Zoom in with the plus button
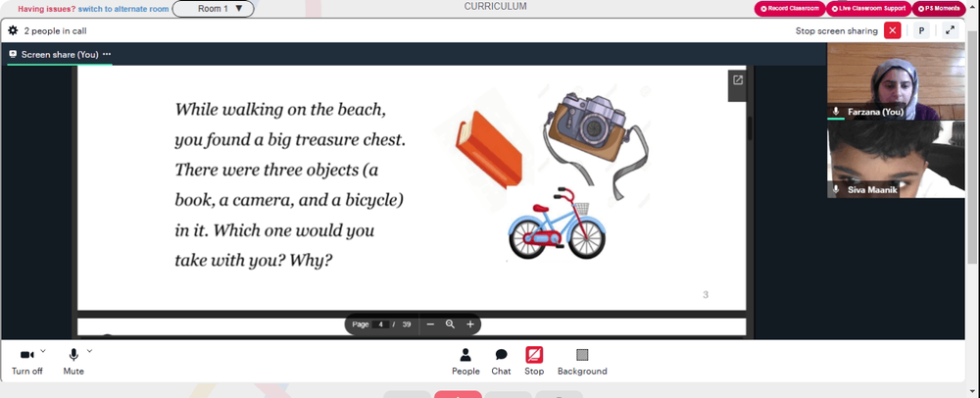The image size is (980, 398). coord(470,324)
